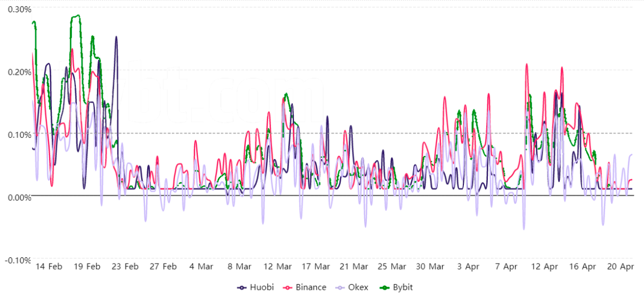Select the 23 Feb date label

pos(124,266)
